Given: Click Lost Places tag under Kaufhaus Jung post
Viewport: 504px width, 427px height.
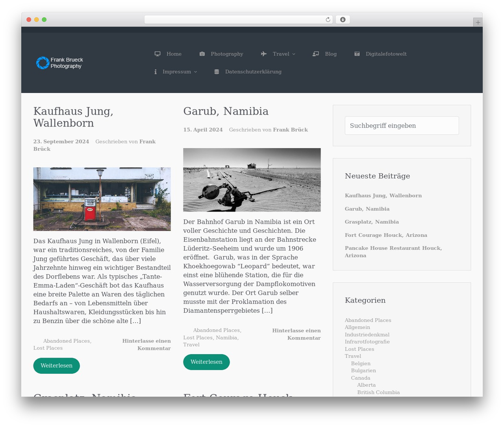Looking at the screenshot, I should (48, 348).
